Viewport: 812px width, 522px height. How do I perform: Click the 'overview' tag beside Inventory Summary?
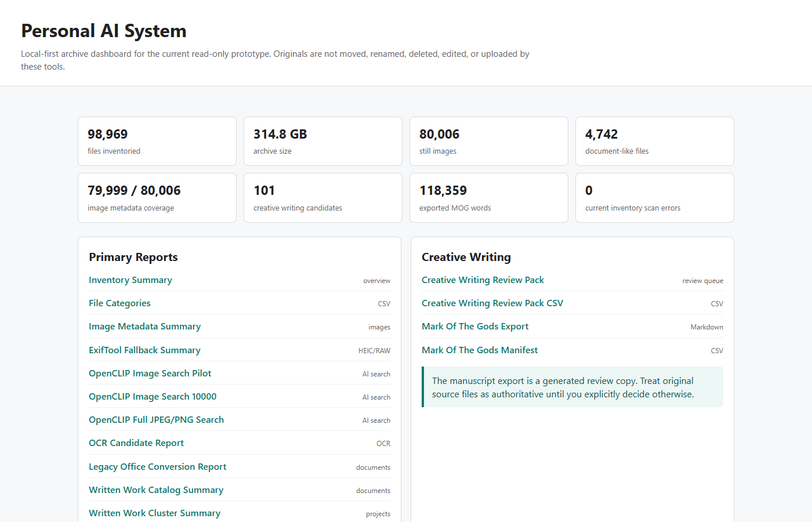(377, 281)
